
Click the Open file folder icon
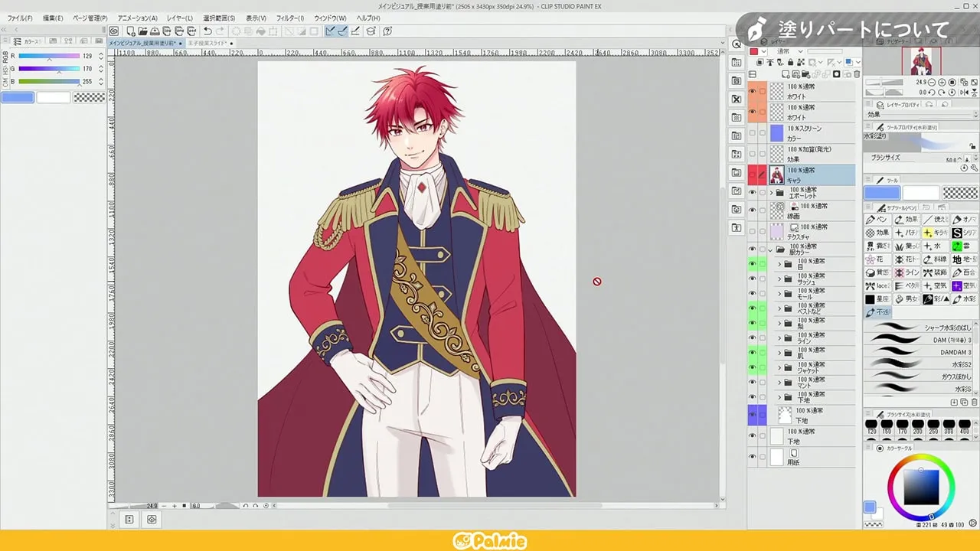142,31
